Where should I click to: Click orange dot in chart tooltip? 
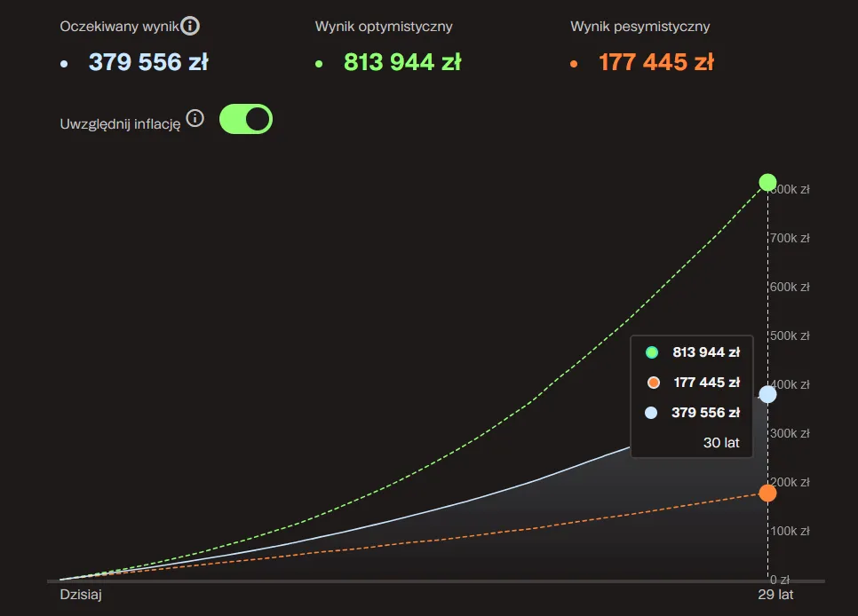653,383
